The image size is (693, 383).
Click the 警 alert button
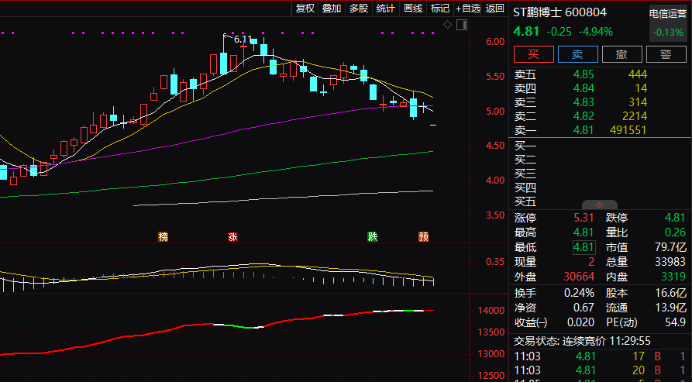coord(666,54)
